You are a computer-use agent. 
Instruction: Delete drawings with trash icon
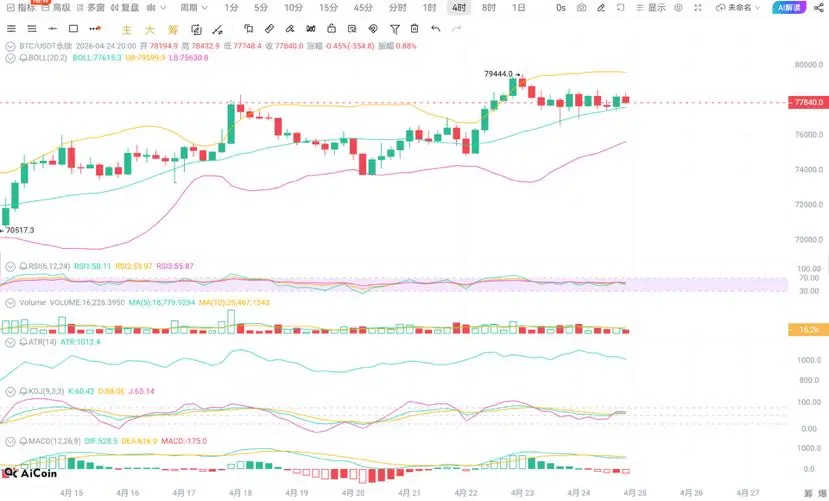[414, 29]
